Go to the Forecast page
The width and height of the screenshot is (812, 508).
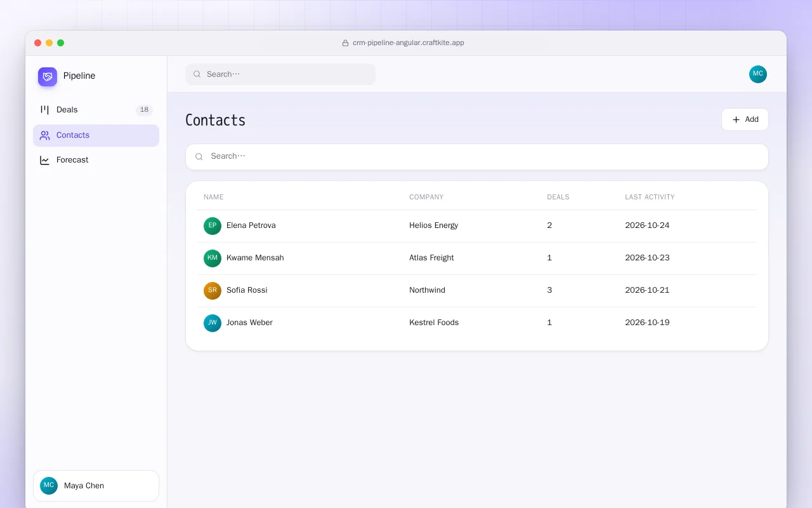96,160
